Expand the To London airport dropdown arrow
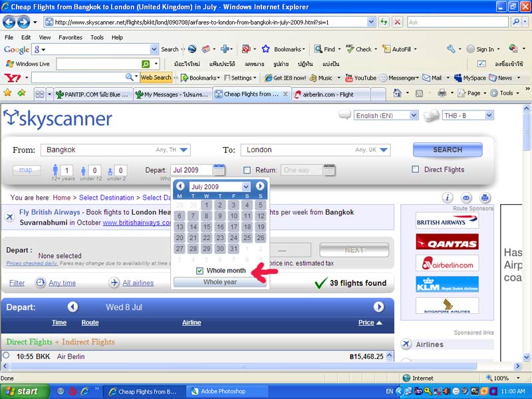The height and width of the screenshot is (399, 532). click(384, 150)
